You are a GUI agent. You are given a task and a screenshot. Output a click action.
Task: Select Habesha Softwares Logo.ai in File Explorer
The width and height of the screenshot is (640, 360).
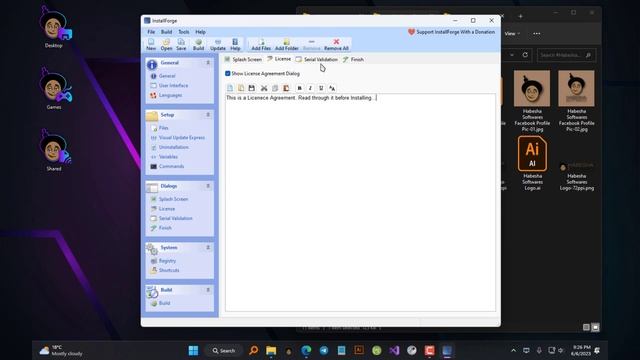(532, 163)
